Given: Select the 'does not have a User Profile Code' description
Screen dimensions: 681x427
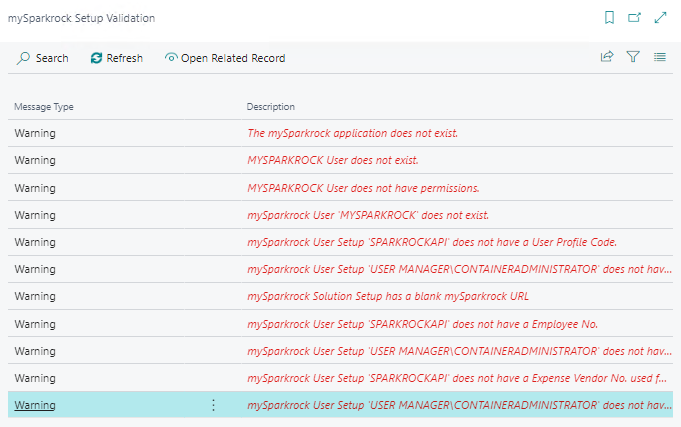Looking at the screenshot, I should [x=432, y=242].
